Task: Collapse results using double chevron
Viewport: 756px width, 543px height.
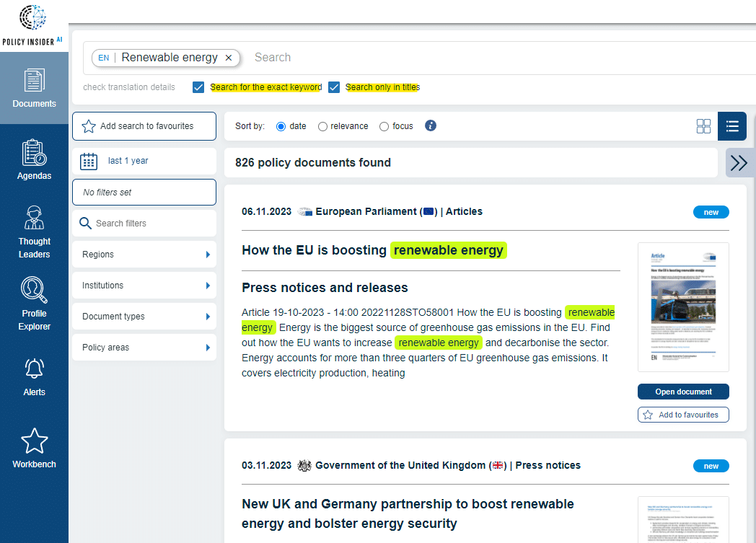Action: [x=739, y=162]
